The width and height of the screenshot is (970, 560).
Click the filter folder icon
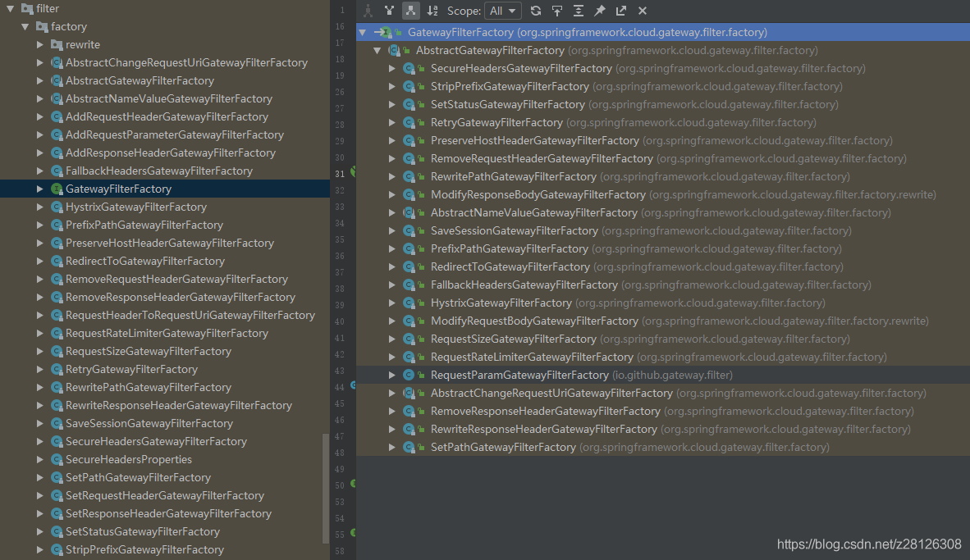coord(27,9)
